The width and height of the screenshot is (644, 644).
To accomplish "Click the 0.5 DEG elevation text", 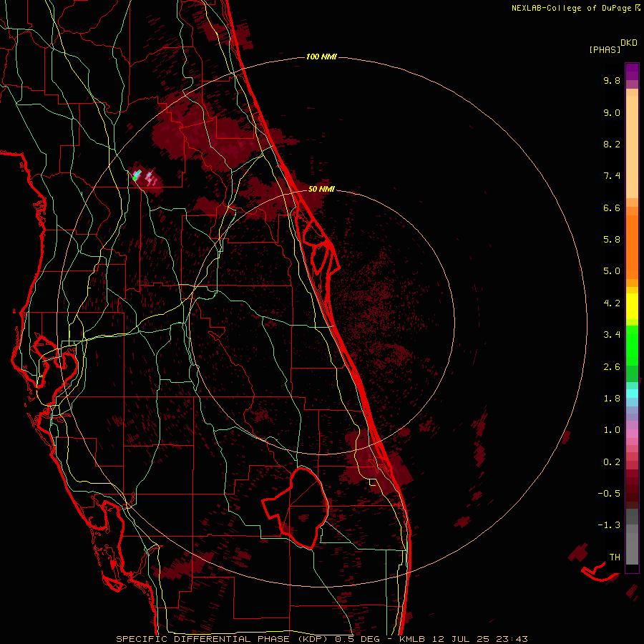I will coord(357,639).
